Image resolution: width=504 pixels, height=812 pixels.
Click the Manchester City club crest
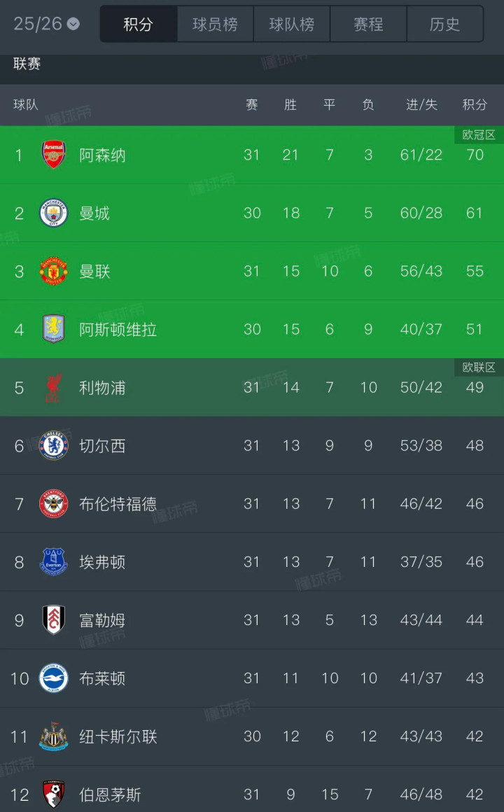[54, 213]
